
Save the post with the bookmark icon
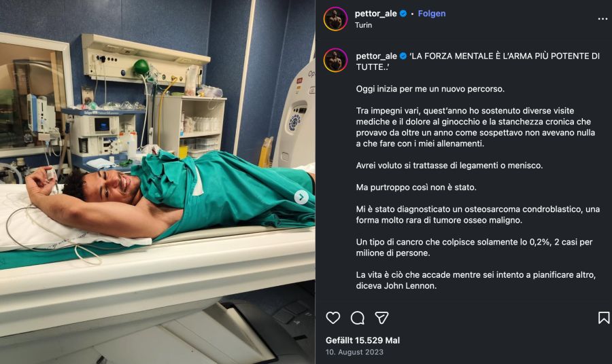pyautogui.click(x=603, y=318)
